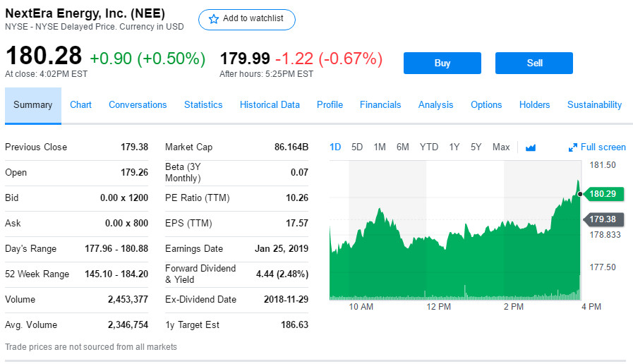
Task: Click the Sell button
Action: point(533,63)
